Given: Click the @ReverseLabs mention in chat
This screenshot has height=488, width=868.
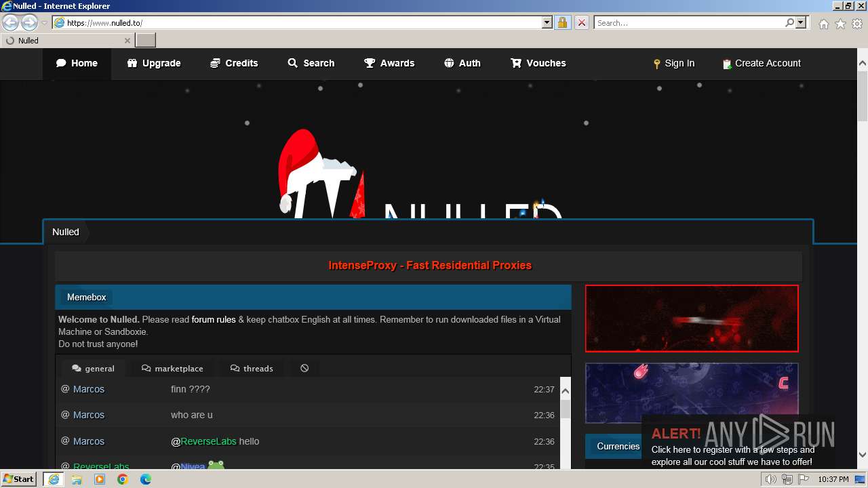Looking at the screenshot, I should 203,441.
